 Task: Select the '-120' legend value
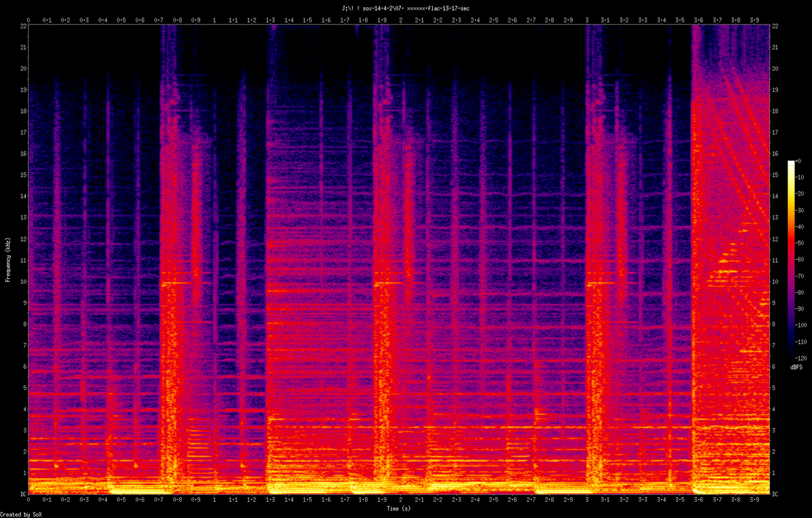(x=802, y=358)
